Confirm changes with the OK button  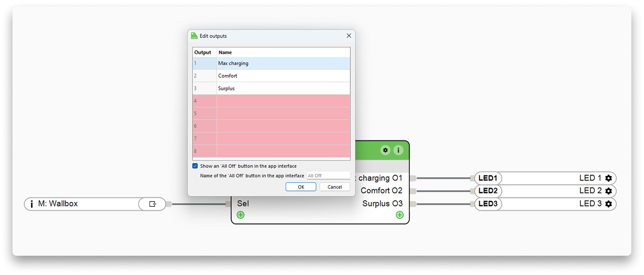click(x=301, y=187)
